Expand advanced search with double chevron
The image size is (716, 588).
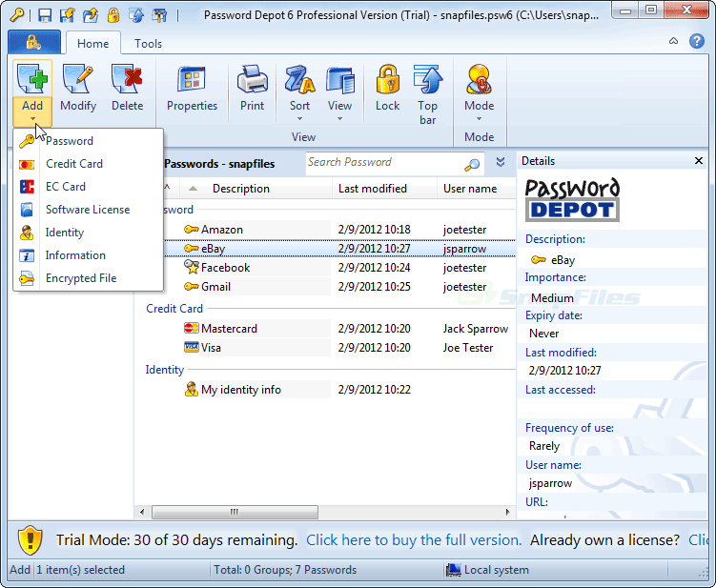coord(501,162)
